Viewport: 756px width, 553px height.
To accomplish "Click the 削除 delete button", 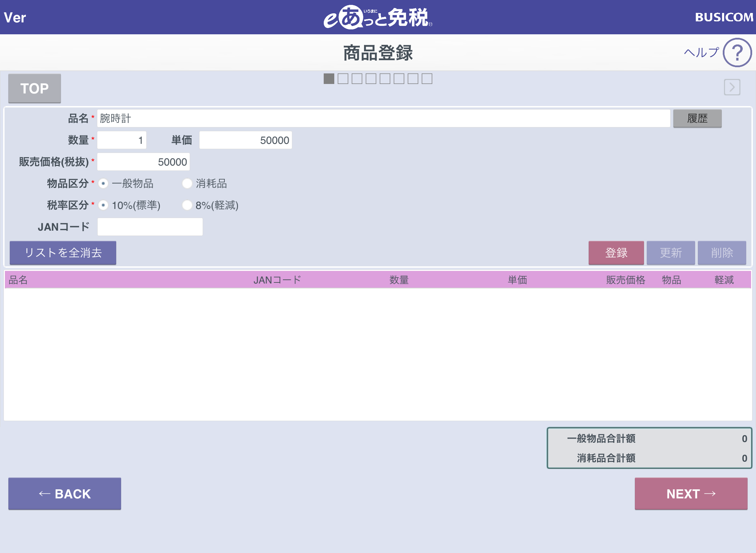I will click(x=722, y=253).
